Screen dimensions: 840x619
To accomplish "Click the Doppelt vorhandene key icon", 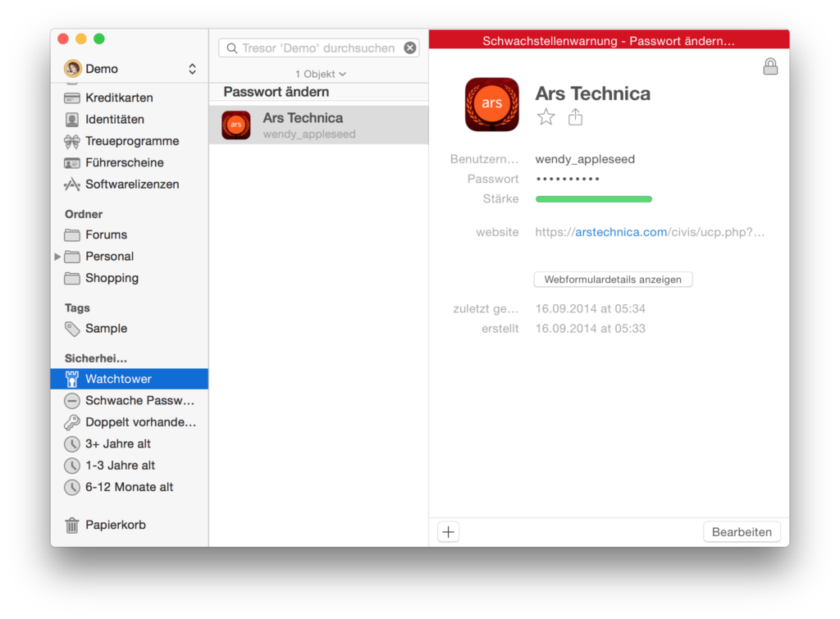I will 72,422.
